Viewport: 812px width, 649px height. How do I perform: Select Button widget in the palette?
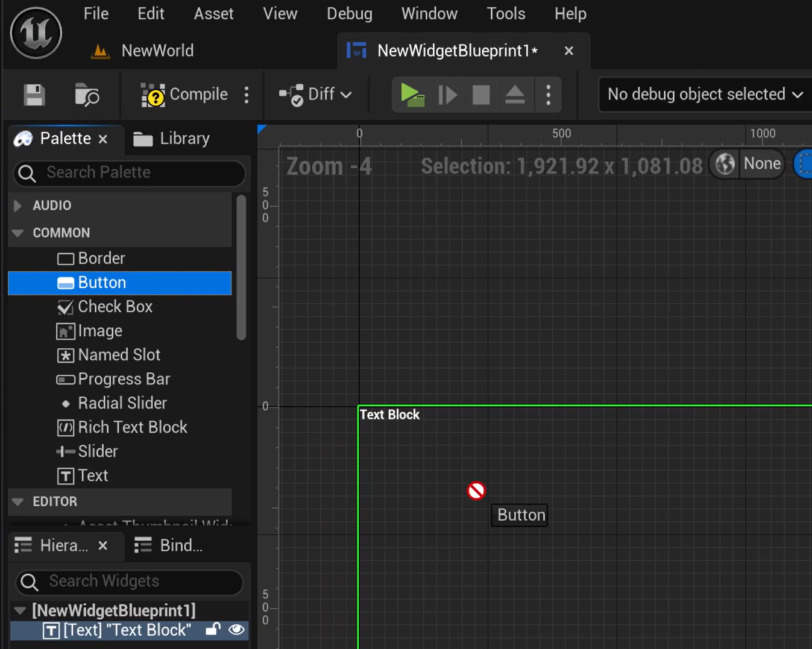click(119, 283)
